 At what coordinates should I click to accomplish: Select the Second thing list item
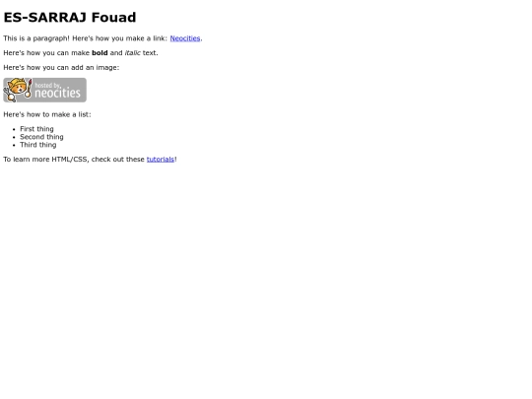coord(41,137)
